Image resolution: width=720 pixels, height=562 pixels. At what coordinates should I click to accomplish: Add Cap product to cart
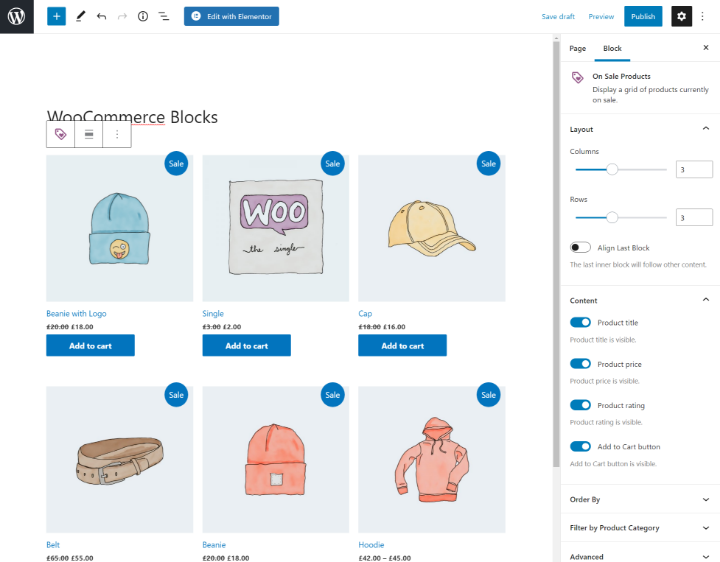(403, 345)
